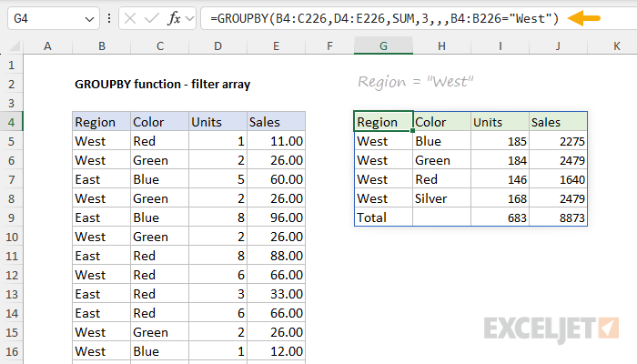
Task: Select row 9 header
Action: pos(11,217)
